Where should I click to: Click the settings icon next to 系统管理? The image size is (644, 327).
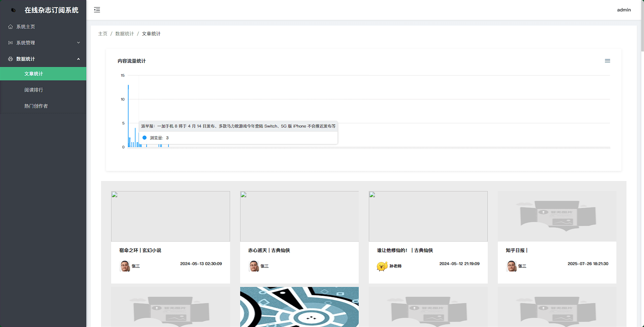[10, 43]
